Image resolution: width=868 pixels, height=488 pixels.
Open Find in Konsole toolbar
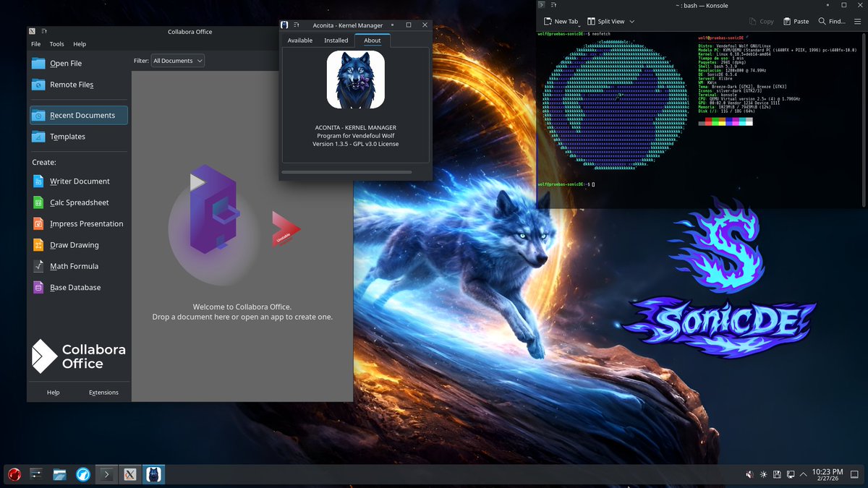click(x=831, y=22)
